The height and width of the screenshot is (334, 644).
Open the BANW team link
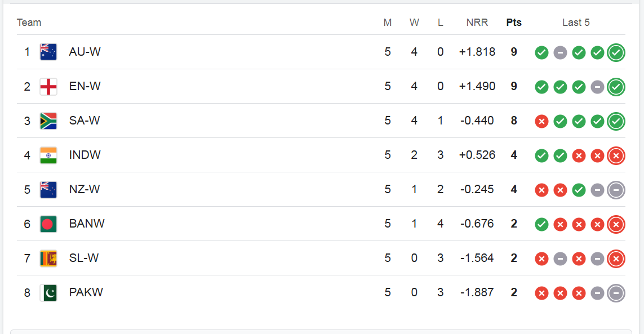pos(87,224)
